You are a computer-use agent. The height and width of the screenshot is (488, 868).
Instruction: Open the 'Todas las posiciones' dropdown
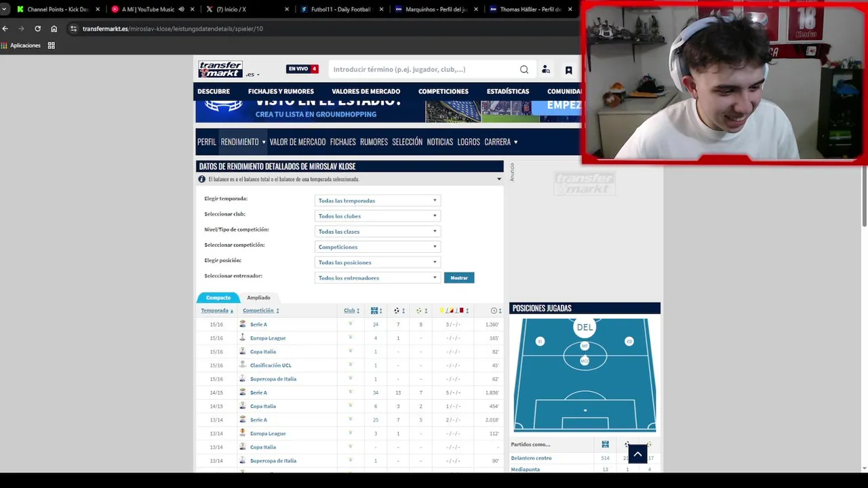[x=378, y=262]
